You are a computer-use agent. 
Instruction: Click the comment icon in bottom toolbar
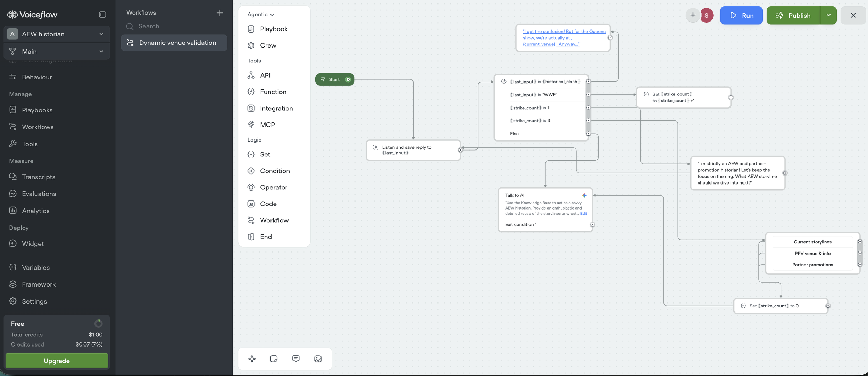pos(296,359)
